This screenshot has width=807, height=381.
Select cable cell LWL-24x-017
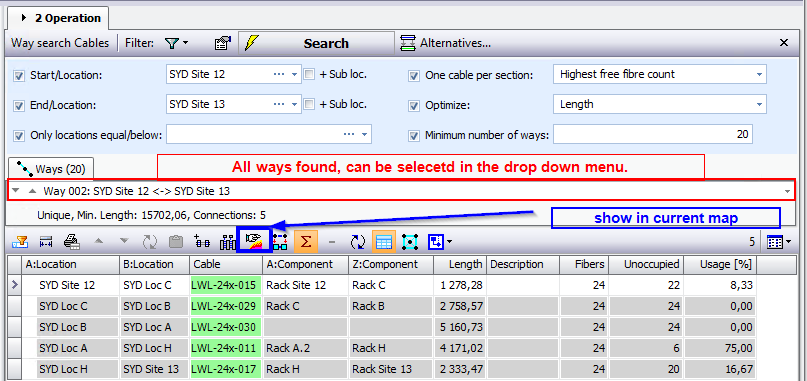[x=225, y=369]
